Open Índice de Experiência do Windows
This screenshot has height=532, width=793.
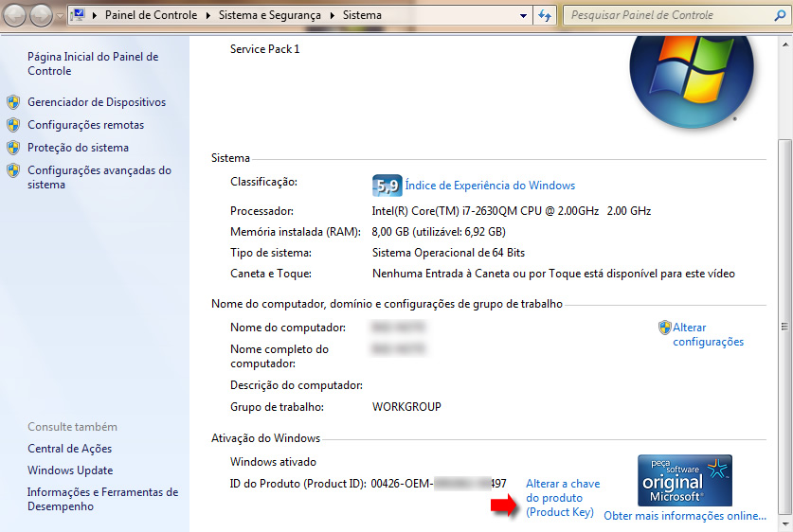[x=490, y=186]
